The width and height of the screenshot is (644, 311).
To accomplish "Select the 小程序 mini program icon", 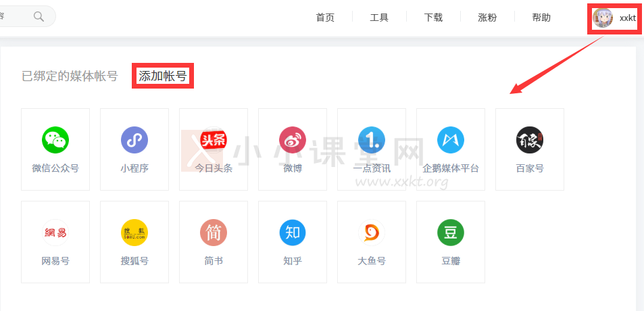I will (x=134, y=140).
